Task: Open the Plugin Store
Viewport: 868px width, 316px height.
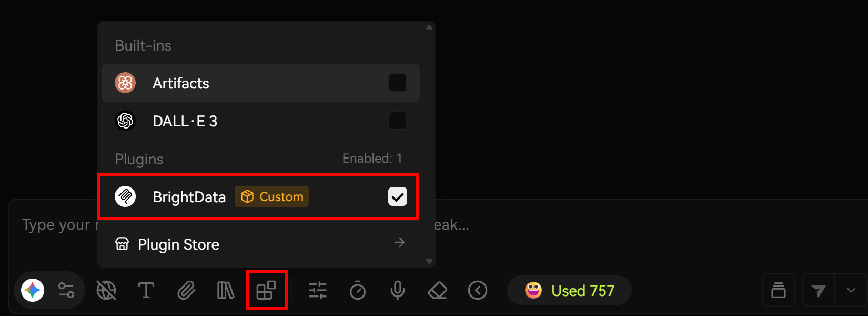Action: coord(178,244)
